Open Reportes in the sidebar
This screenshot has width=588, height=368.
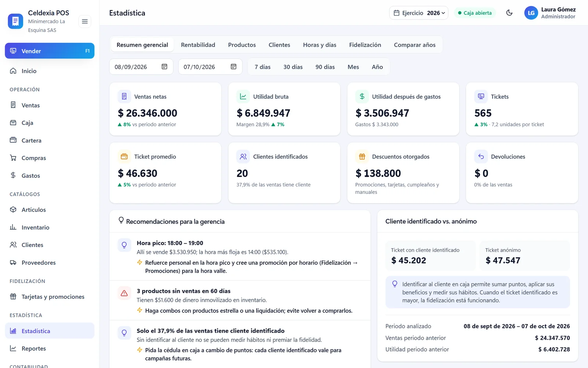coord(50,348)
